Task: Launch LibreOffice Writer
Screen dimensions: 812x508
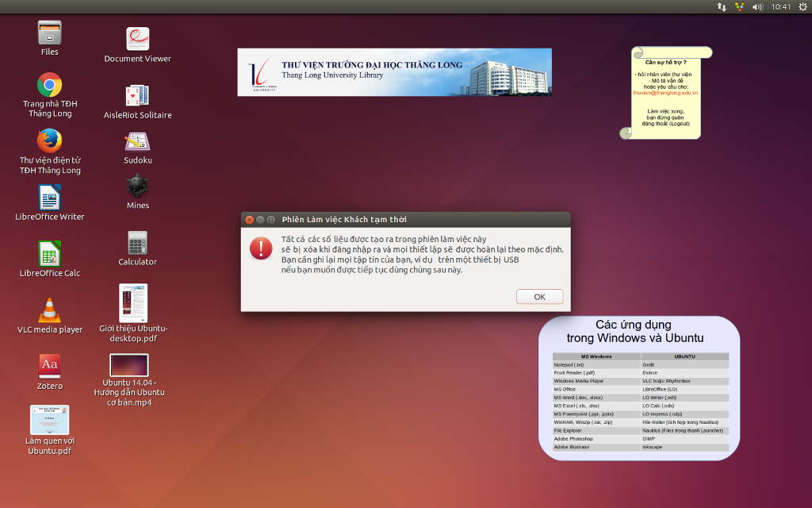Action: click(50, 198)
